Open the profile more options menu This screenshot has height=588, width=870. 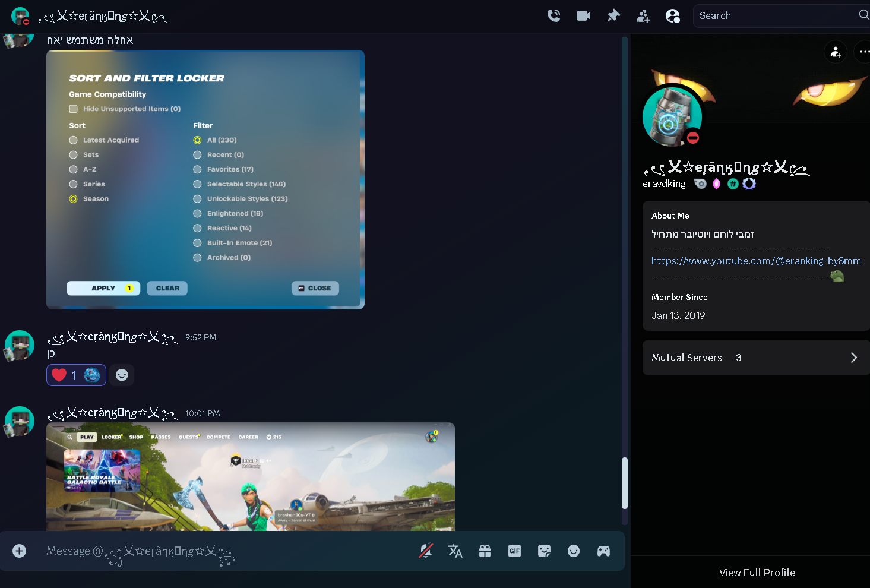[864, 52]
